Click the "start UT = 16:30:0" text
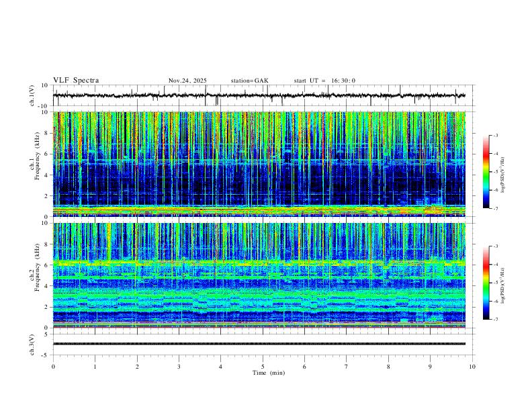532x411 pixels. 324,81
